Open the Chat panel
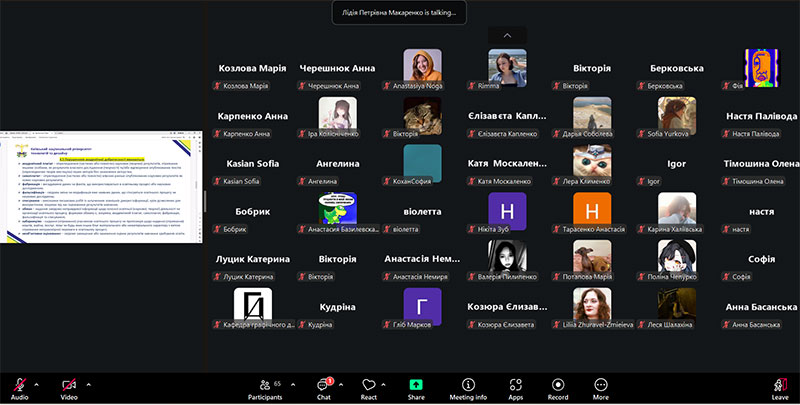Screen dimensions: 800x405 coord(323,388)
